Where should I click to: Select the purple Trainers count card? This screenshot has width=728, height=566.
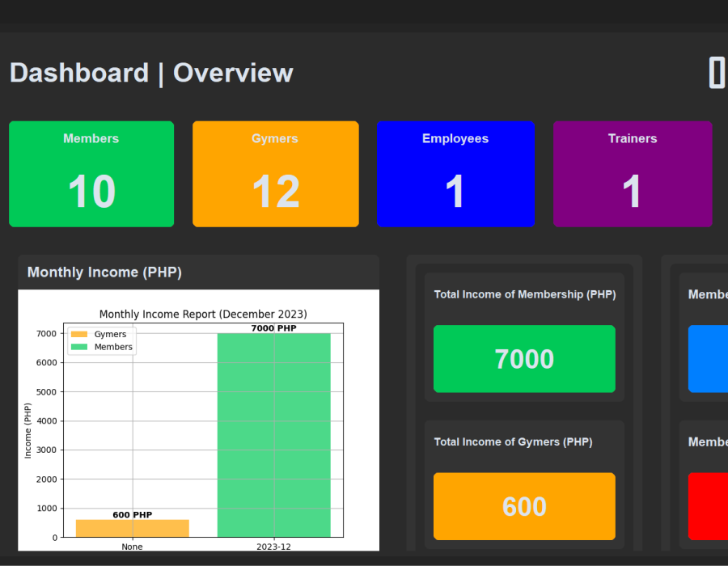pyautogui.click(x=633, y=174)
